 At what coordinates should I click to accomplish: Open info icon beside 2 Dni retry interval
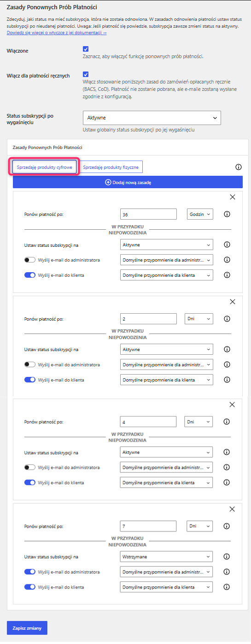click(x=227, y=319)
